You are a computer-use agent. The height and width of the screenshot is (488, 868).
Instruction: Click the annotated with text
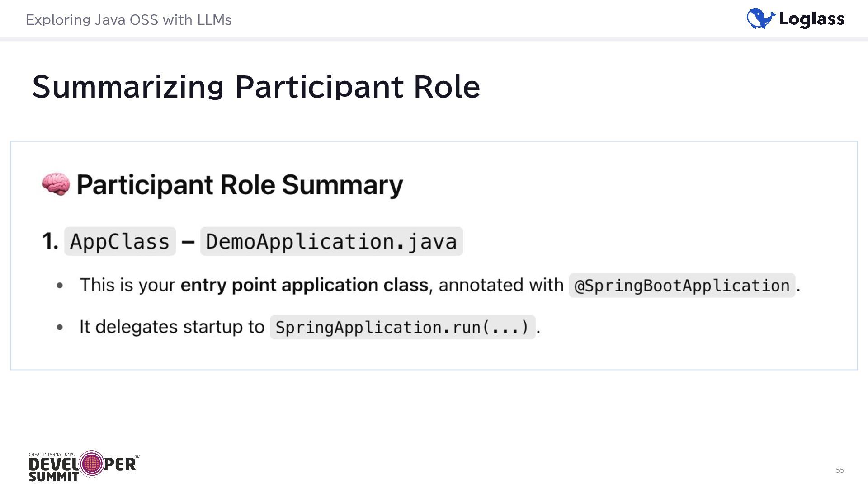tap(501, 285)
